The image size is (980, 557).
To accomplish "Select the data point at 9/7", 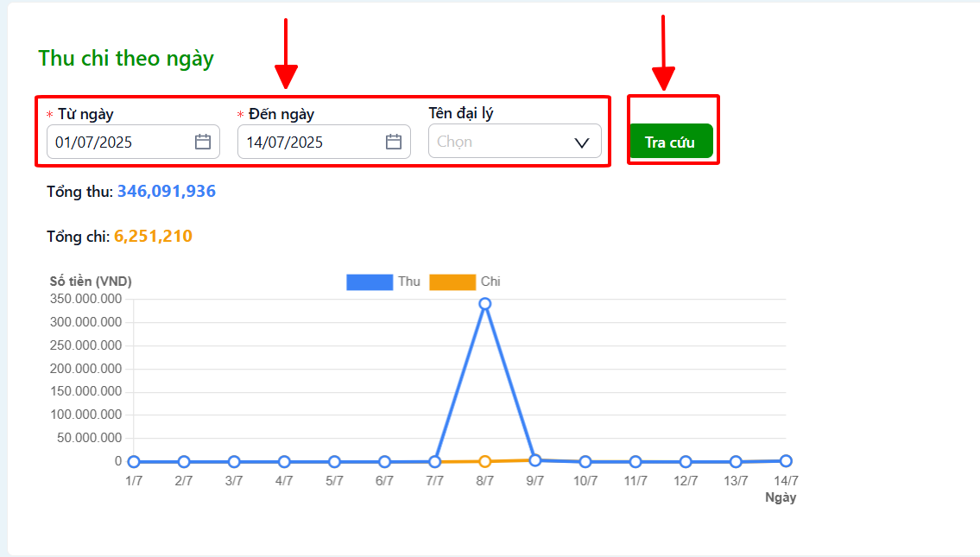I will point(535,460).
